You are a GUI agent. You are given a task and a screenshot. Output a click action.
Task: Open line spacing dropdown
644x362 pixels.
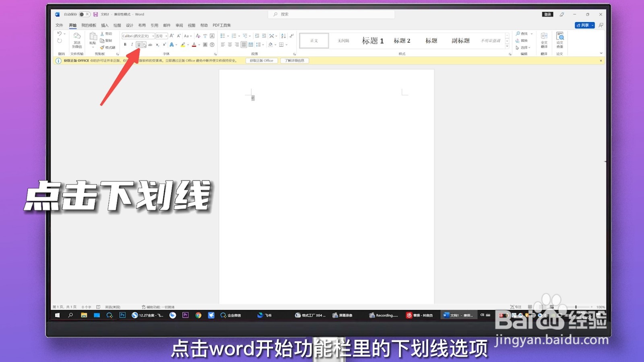[260, 45]
